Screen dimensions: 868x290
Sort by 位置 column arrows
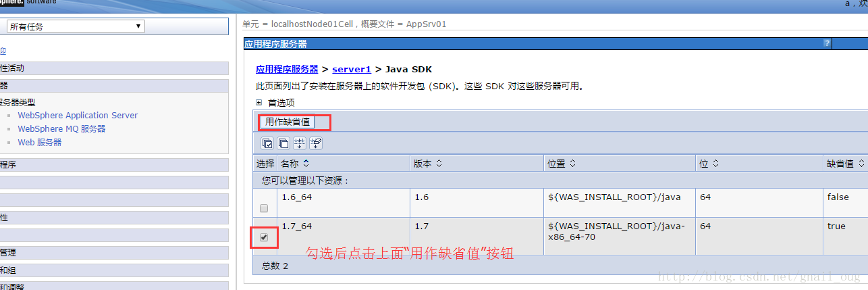click(x=574, y=164)
